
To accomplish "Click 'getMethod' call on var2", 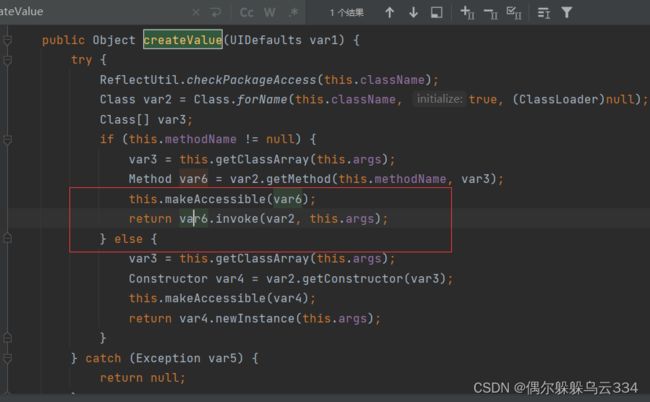I will click(x=298, y=179).
